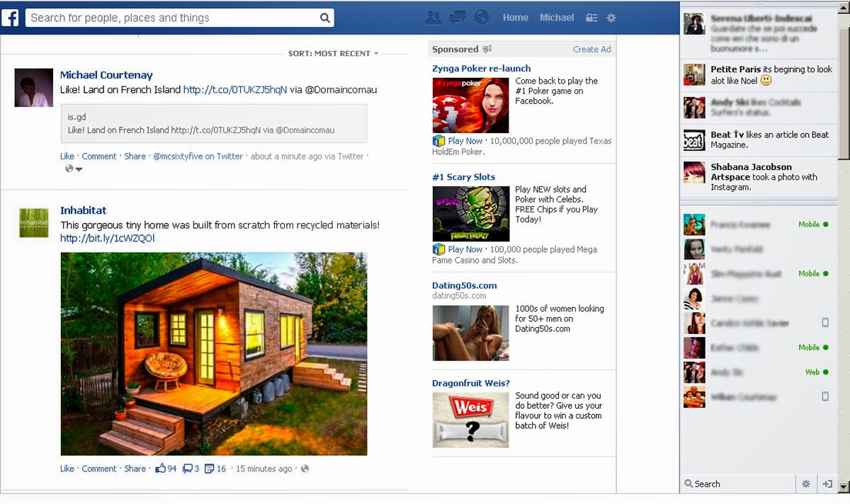
Task: Open Dragonfruit Weis? ad title
Action: (x=471, y=383)
